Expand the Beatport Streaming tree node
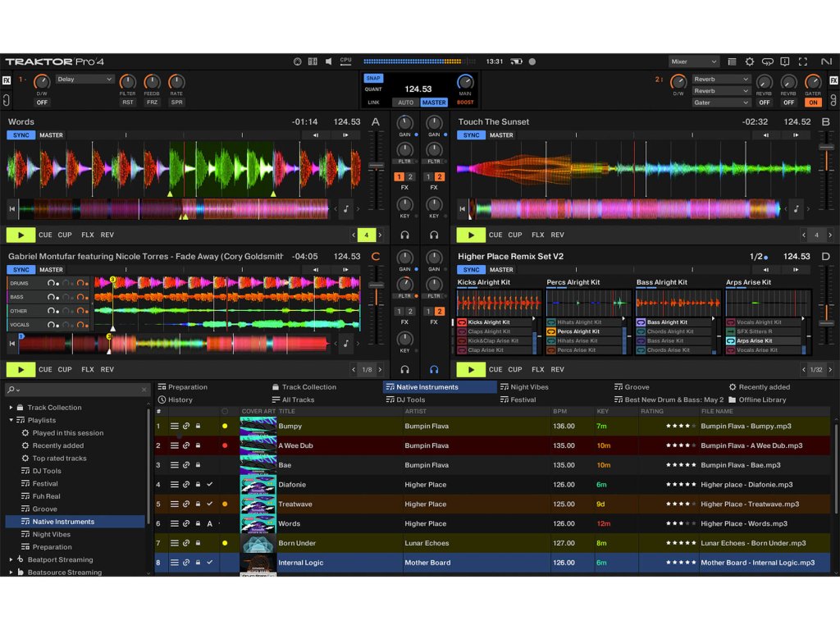The width and height of the screenshot is (840, 630). click(11, 559)
